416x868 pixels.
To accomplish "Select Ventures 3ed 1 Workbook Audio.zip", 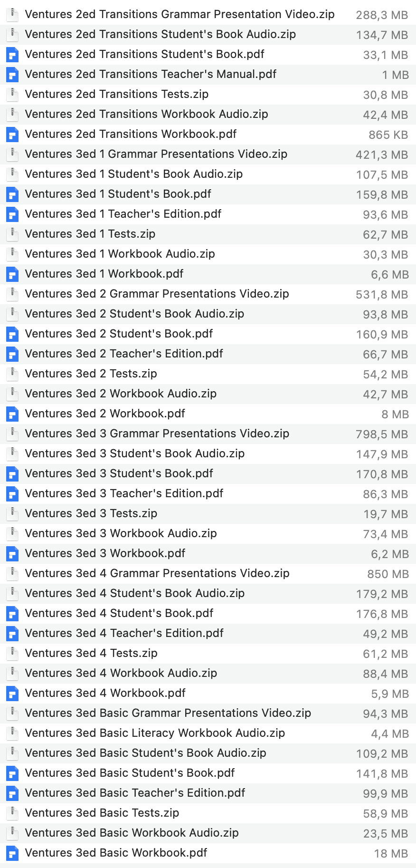I will coord(120,254).
